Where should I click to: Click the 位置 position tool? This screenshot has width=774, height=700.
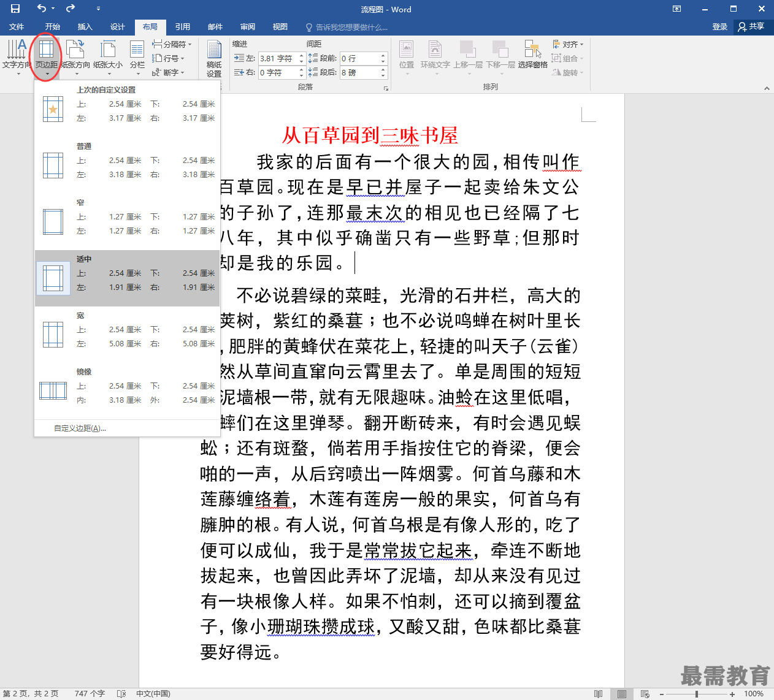[407, 57]
